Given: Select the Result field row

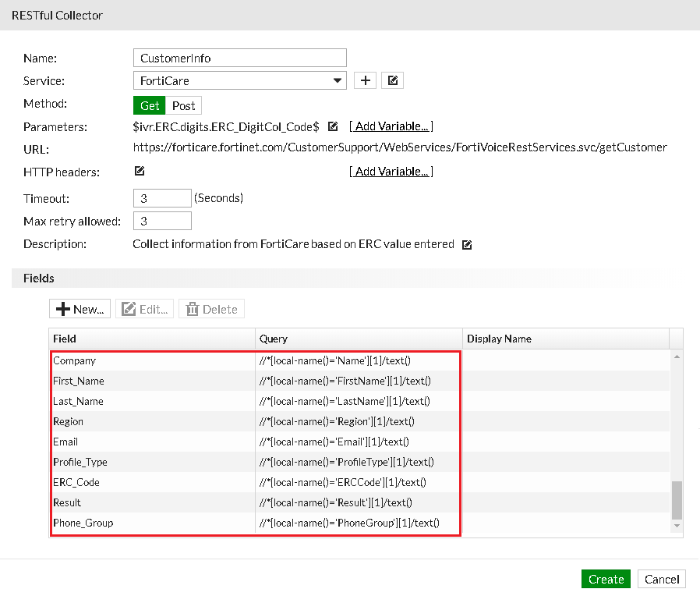Looking at the screenshot, I should point(359,502).
